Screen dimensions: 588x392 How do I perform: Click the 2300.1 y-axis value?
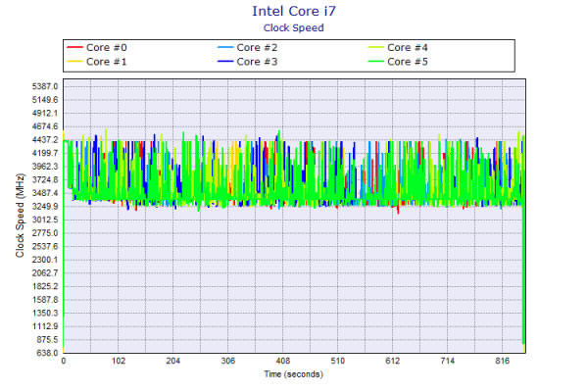(45, 260)
